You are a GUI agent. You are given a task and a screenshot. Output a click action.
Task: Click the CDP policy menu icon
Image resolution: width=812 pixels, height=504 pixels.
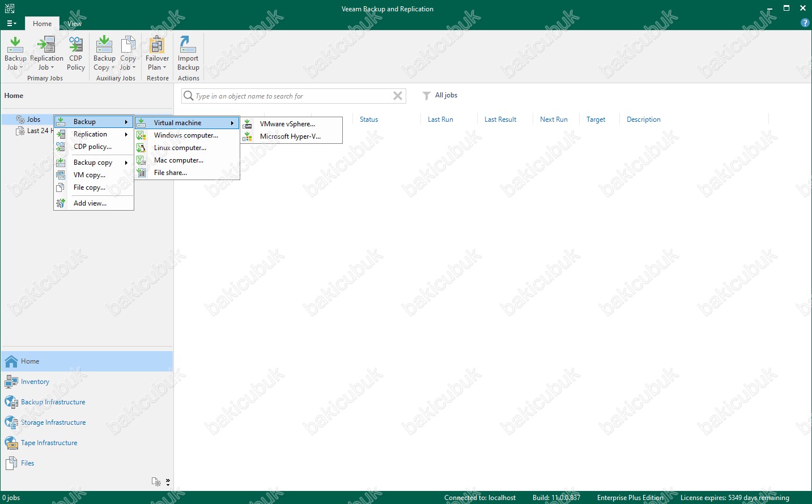[61, 147]
